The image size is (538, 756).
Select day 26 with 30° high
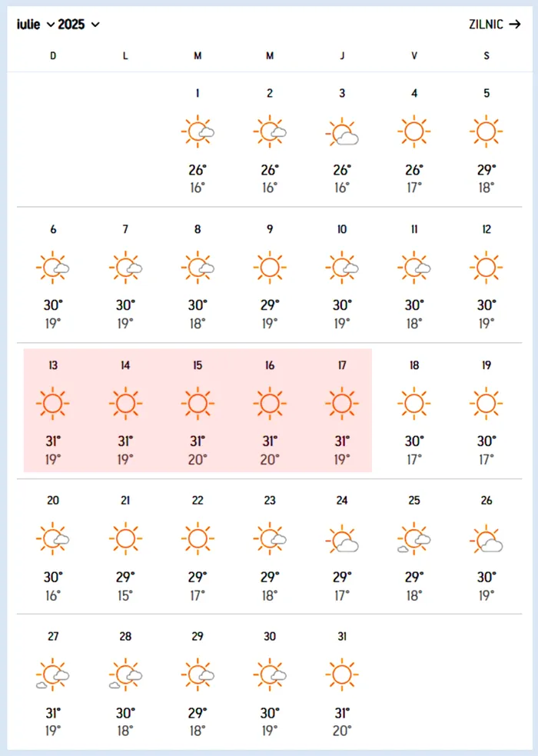[x=486, y=547]
